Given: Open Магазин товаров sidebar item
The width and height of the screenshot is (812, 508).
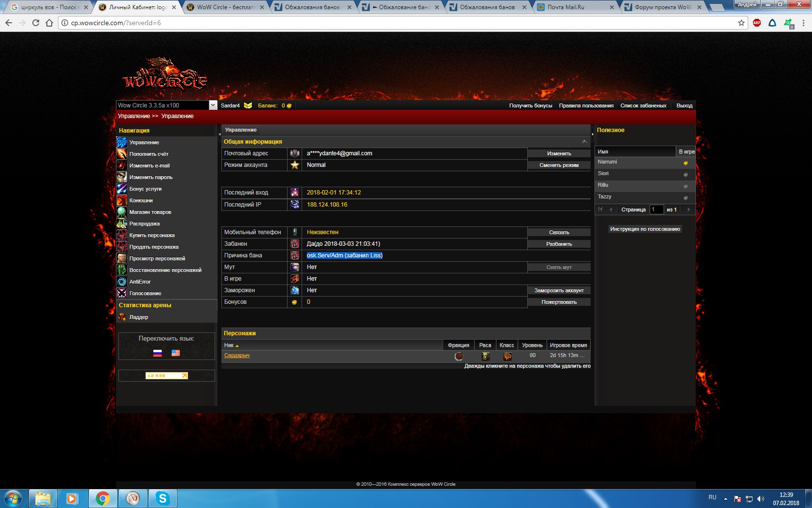Looking at the screenshot, I should [x=150, y=212].
